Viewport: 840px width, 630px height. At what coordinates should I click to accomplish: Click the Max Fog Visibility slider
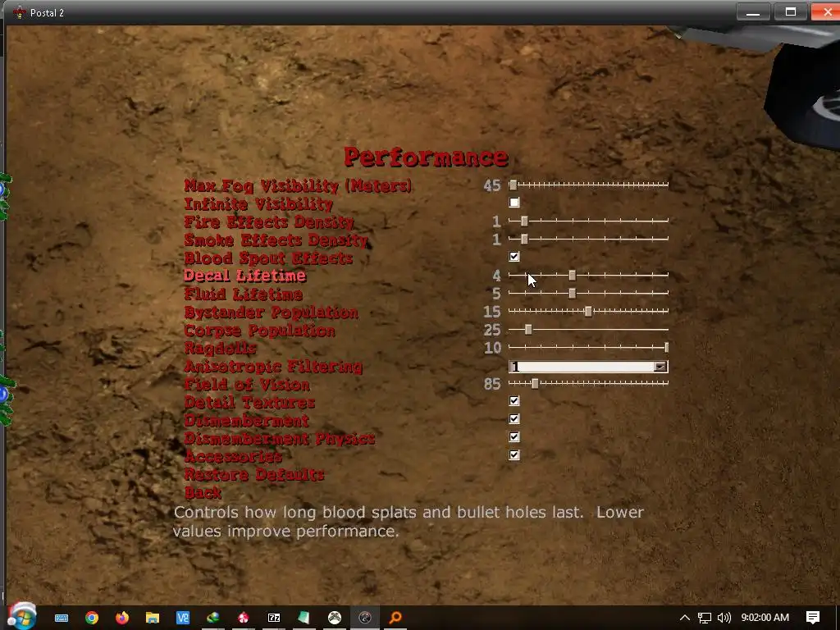[588, 185]
